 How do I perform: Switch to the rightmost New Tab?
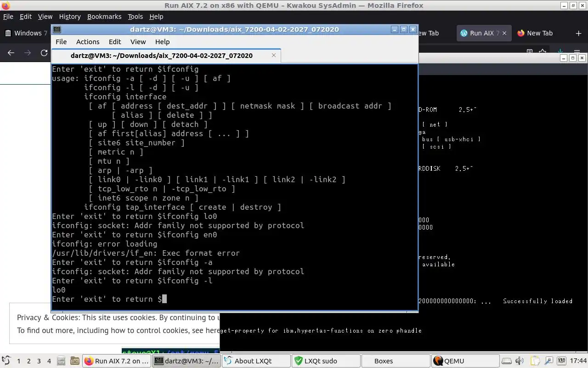(540, 33)
